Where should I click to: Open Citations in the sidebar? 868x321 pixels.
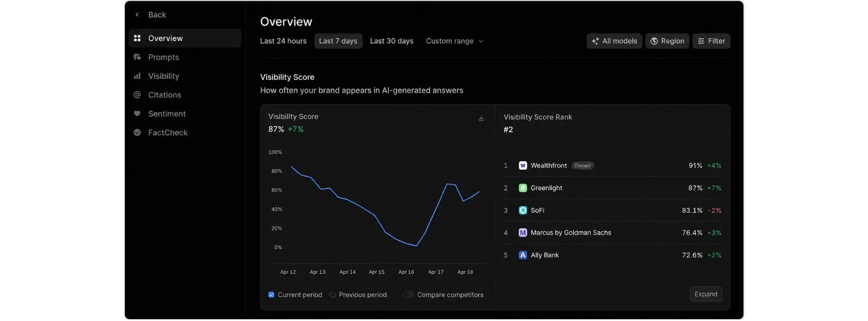[x=185, y=95]
